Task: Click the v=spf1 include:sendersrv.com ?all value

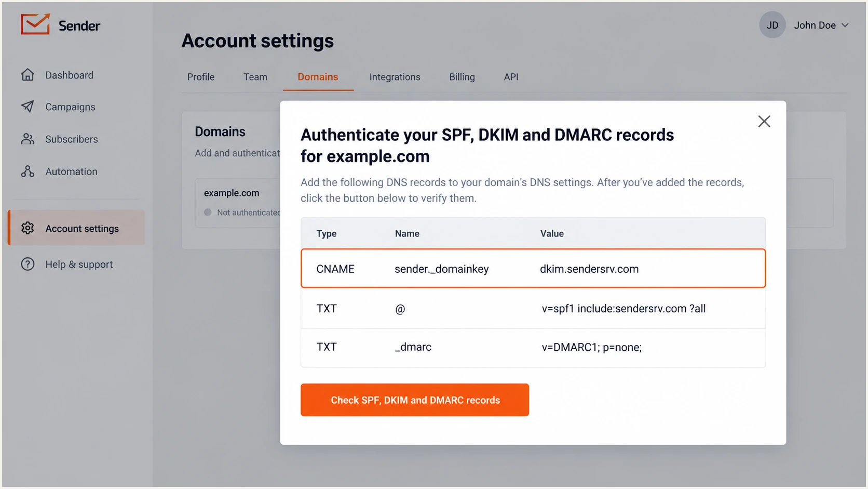Action: [x=623, y=309]
